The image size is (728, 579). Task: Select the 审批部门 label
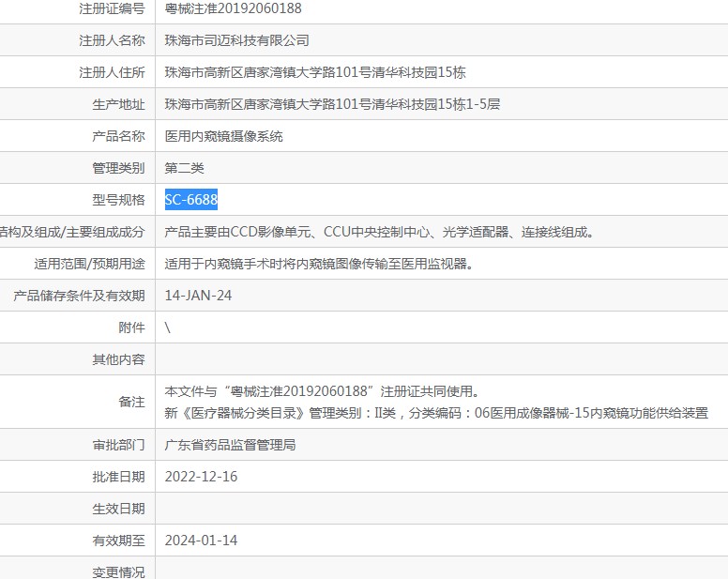(x=118, y=445)
